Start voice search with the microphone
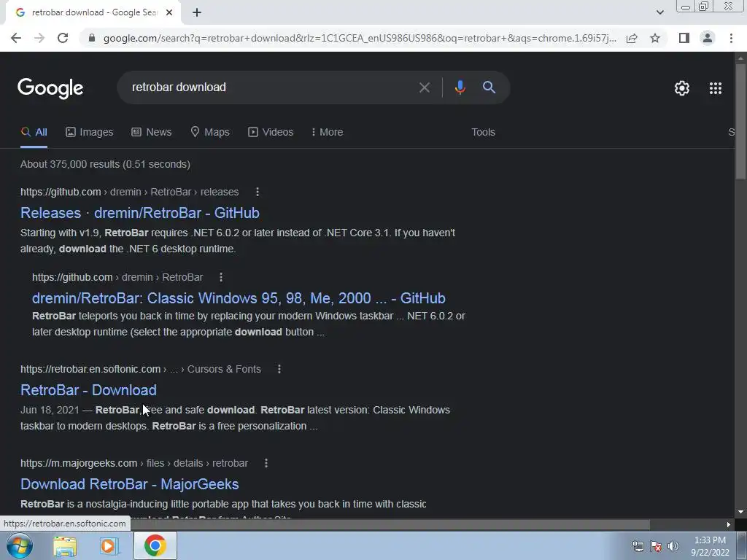Viewport: 747px width, 560px height. point(460,87)
